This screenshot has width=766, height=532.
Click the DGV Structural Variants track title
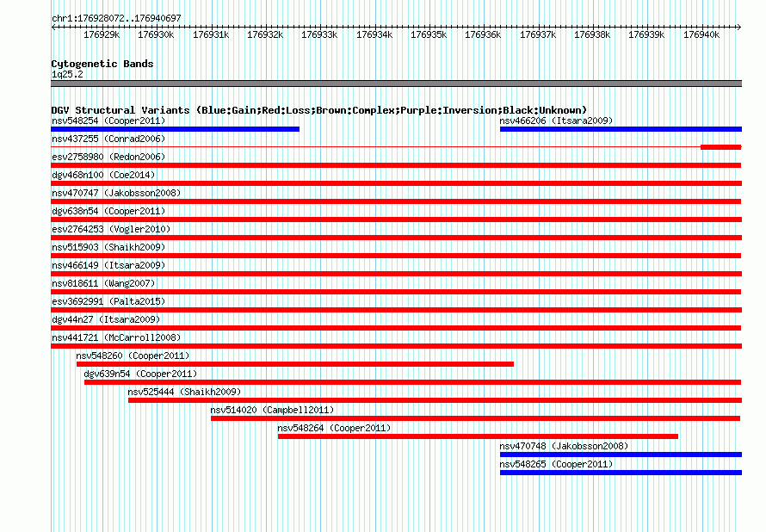point(319,110)
